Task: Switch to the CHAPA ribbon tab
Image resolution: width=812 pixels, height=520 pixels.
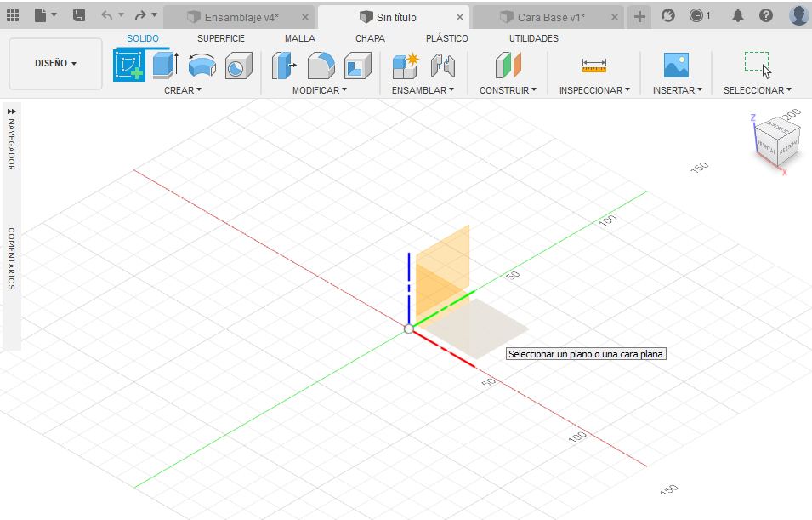Action: click(x=370, y=38)
